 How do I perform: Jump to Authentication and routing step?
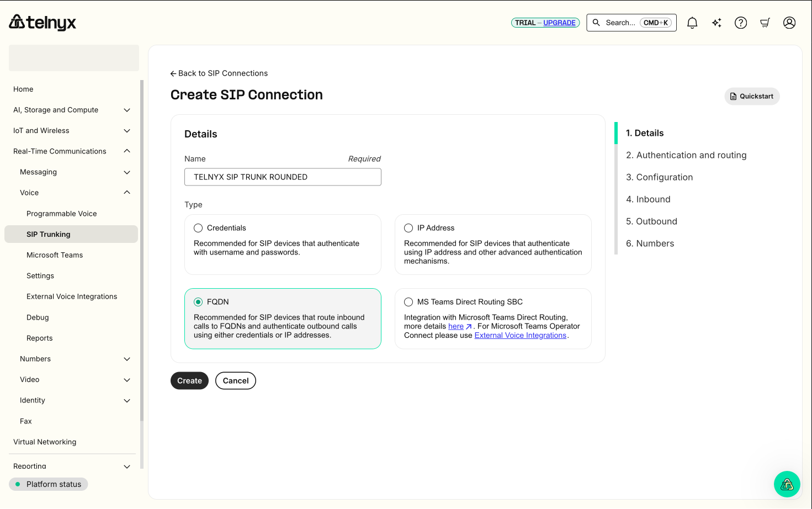point(686,155)
